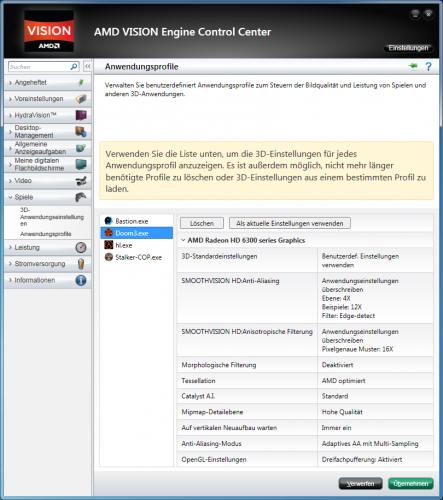
Task: Expand the Video section
Action: pos(10,181)
